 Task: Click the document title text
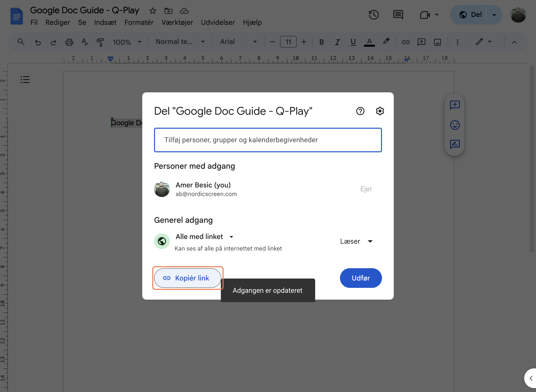pyautogui.click(x=85, y=10)
